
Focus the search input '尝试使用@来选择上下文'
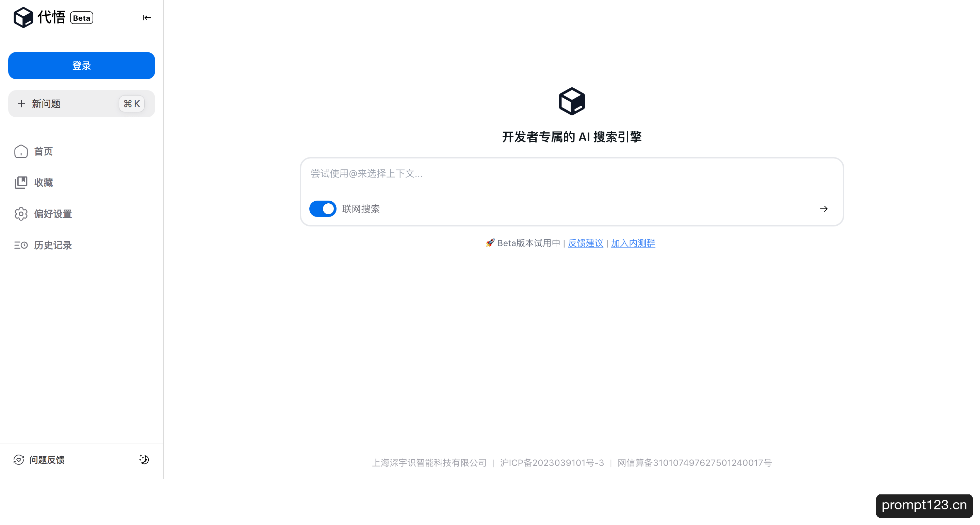coord(572,174)
